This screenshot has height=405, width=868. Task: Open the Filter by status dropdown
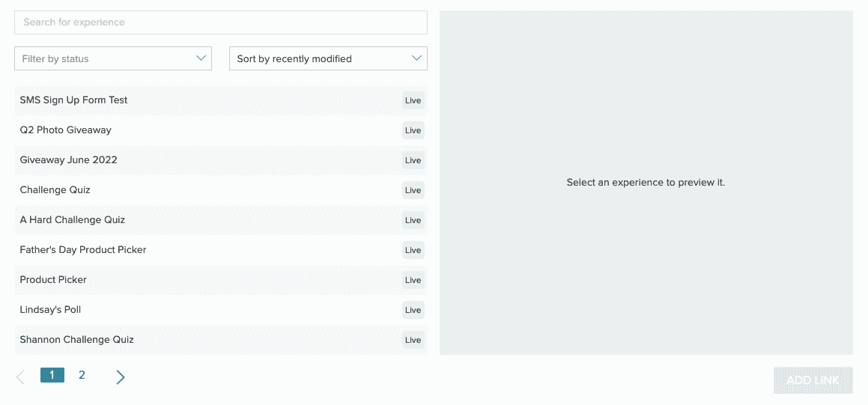point(113,58)
